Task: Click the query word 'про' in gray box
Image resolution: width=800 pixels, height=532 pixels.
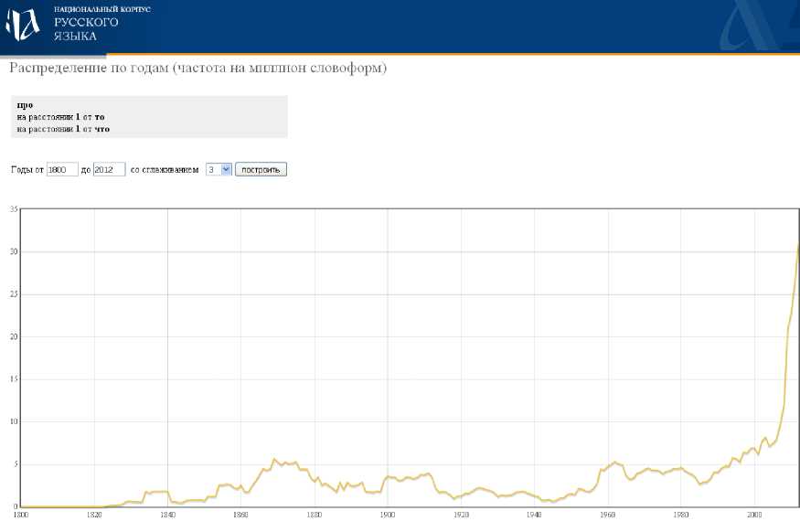Action: pyautogui.click(x=25, y=105)
